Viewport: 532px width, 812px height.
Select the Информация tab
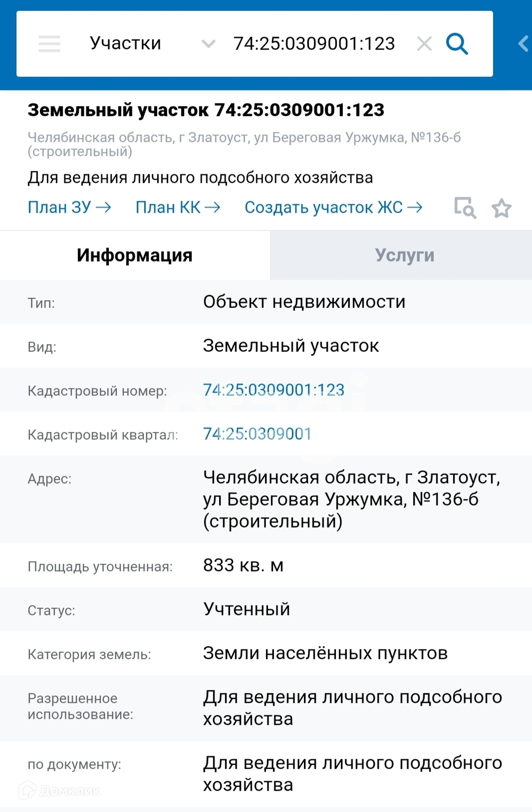point(134,255)
